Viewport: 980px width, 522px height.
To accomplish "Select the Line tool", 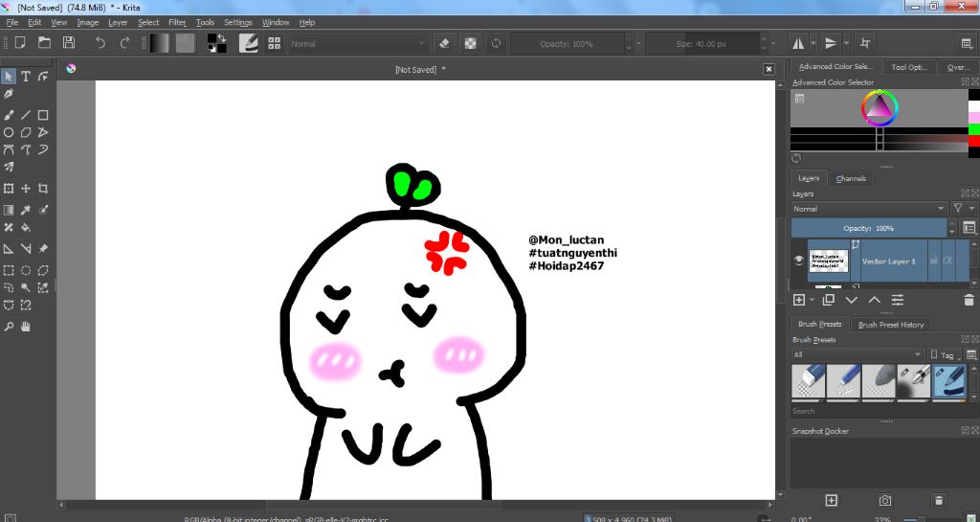I will coord(26,115).
